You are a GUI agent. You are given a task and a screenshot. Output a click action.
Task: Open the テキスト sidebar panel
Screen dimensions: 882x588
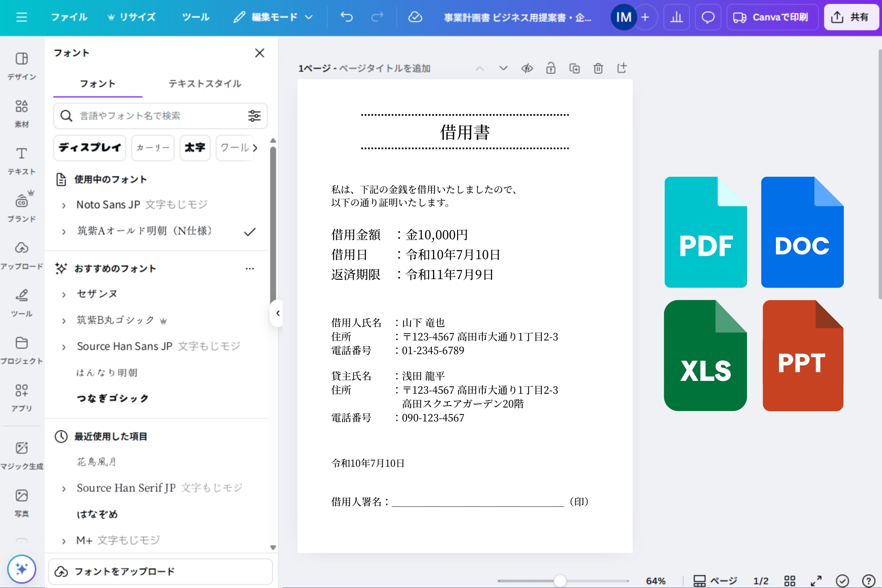point(22,161)
